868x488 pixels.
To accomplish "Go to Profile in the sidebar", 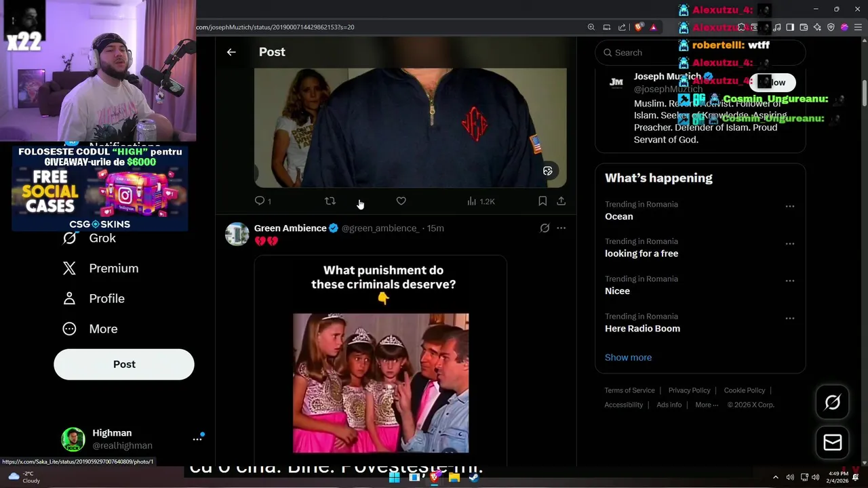I will coord(94,299).
